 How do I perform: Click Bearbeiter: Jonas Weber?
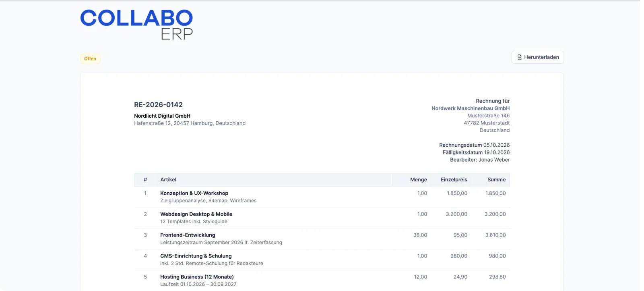(x=480, y=160)
